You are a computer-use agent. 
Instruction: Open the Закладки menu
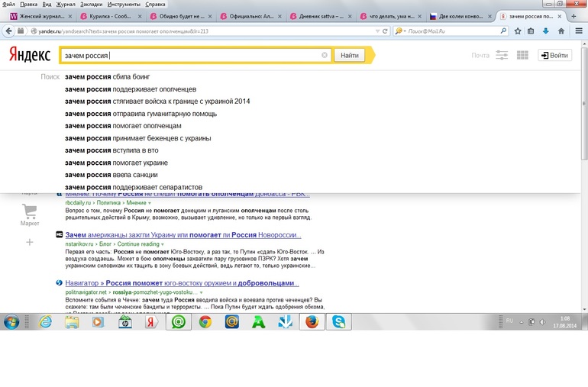(91, 4)
